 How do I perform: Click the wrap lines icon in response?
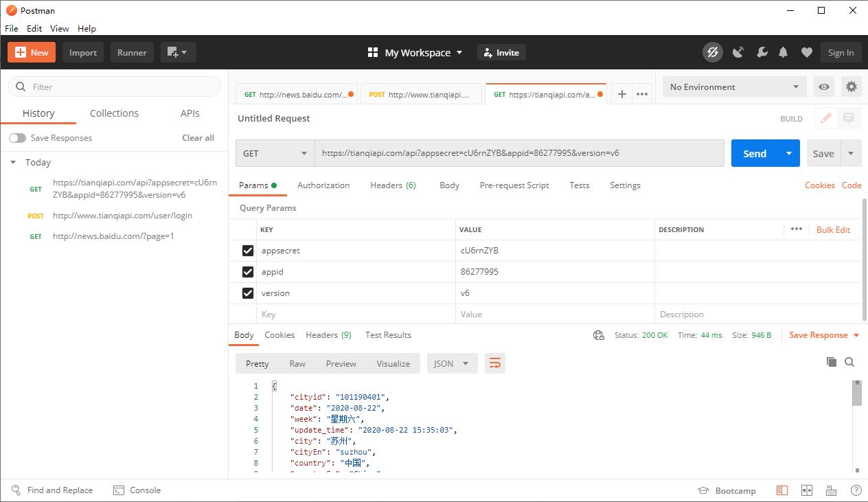click(x=494, y=363)
